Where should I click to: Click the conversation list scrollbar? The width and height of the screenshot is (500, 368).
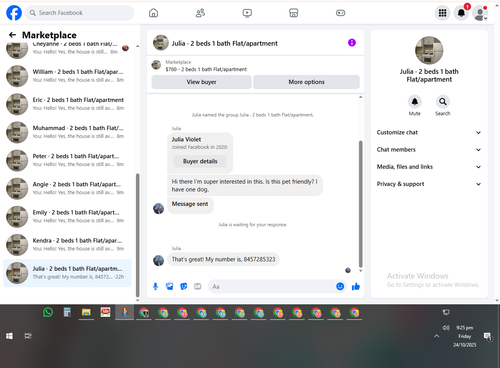click(137, 235)
